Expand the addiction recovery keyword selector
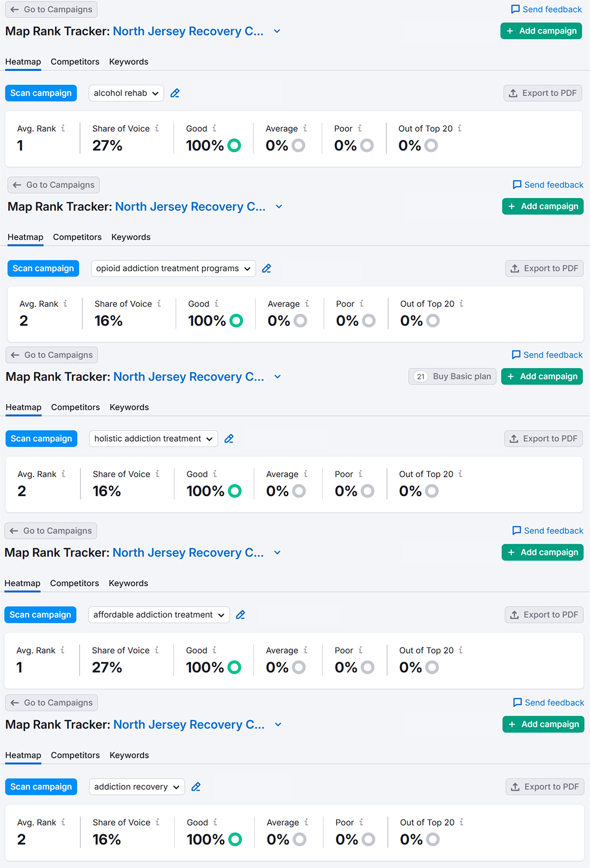590x868 pixels. pyautogui.click(x=137, y=787)
